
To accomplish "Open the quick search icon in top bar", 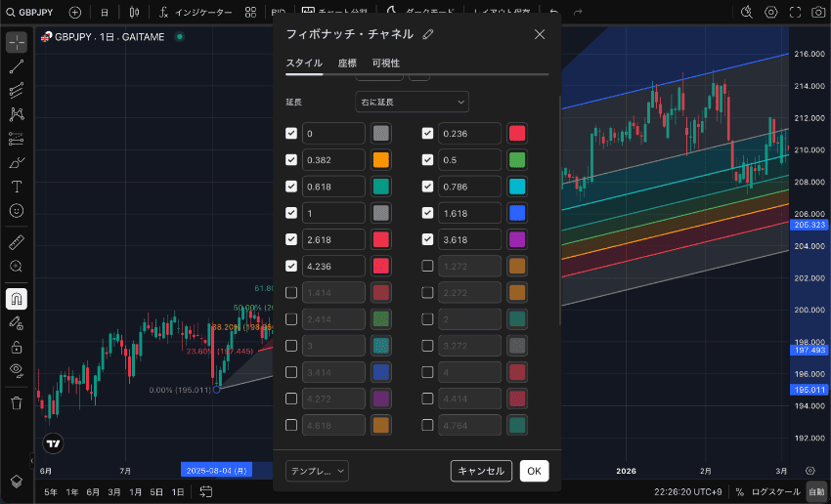I will [747, 12].
